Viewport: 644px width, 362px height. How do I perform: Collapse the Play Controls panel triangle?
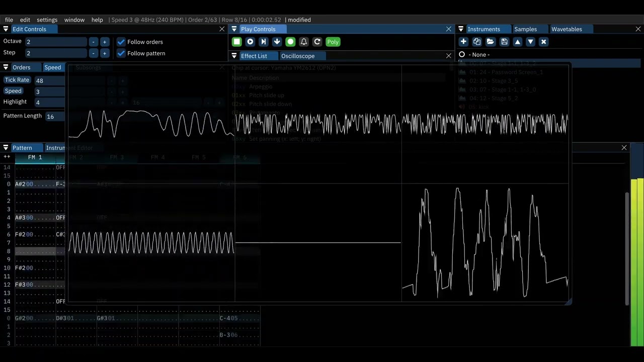[234, 29]
